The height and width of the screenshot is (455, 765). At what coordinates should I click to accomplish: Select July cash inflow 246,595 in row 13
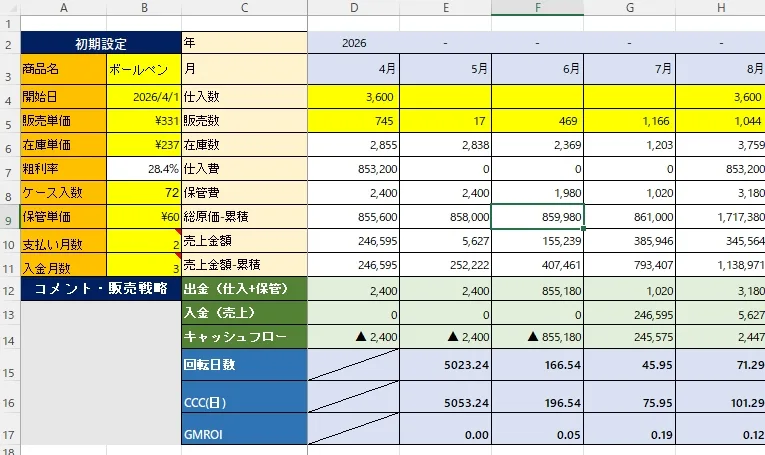click(629, 313)
